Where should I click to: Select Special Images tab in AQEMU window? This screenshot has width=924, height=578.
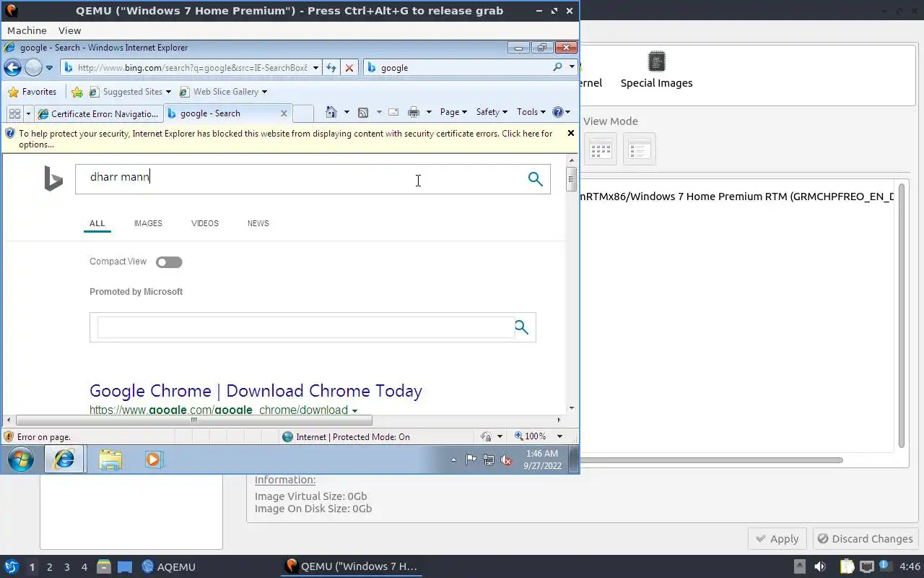(656, 70)
